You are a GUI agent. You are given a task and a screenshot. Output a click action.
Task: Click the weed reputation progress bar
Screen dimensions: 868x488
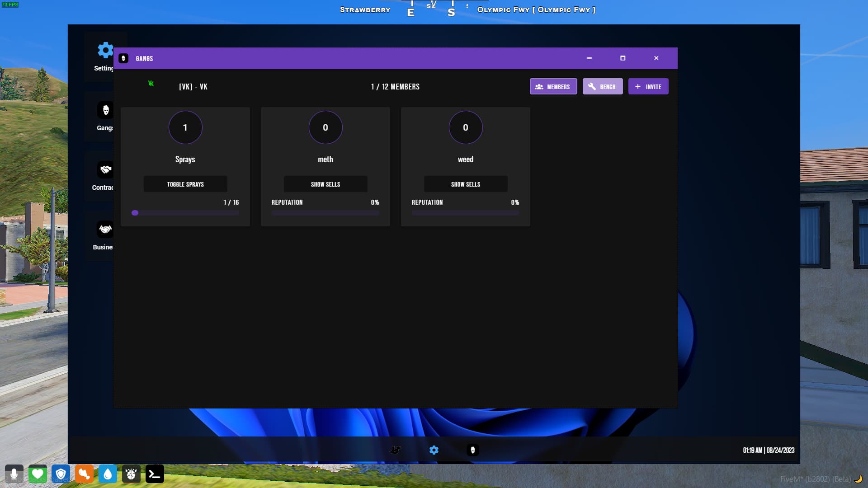click(x=466, y=213)
